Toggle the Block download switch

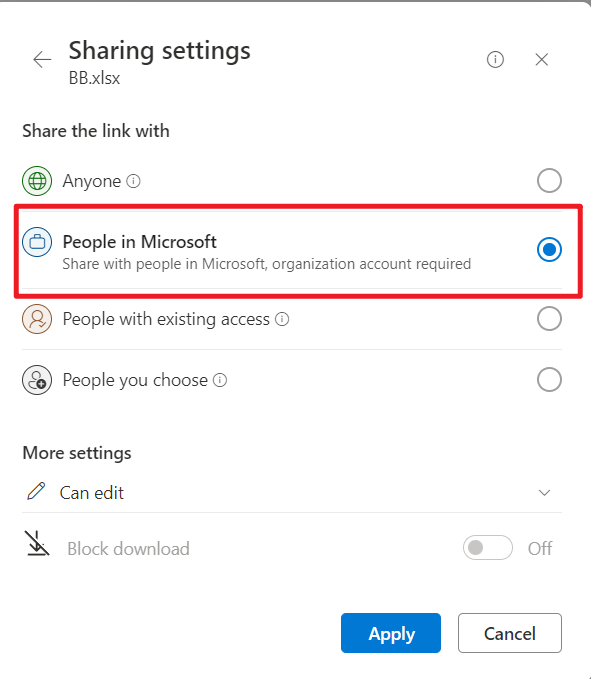tap(488, 548)
